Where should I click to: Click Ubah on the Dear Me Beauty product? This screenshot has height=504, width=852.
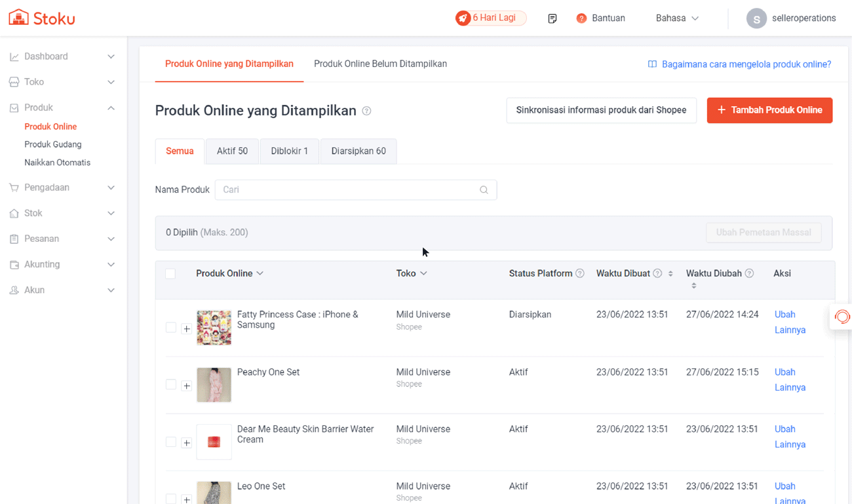click(784, 429)
